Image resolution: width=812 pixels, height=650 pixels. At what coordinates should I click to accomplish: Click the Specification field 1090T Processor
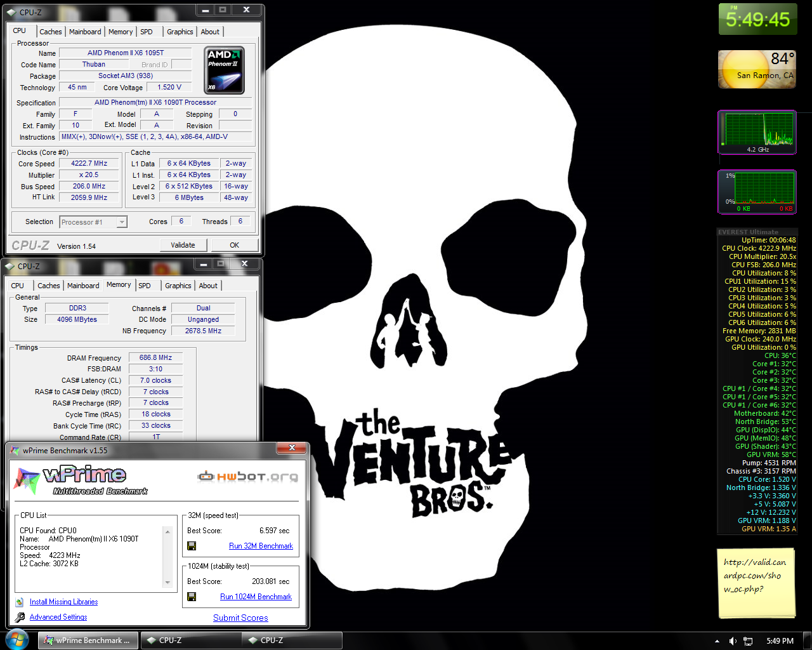click(x=155, y=102)
